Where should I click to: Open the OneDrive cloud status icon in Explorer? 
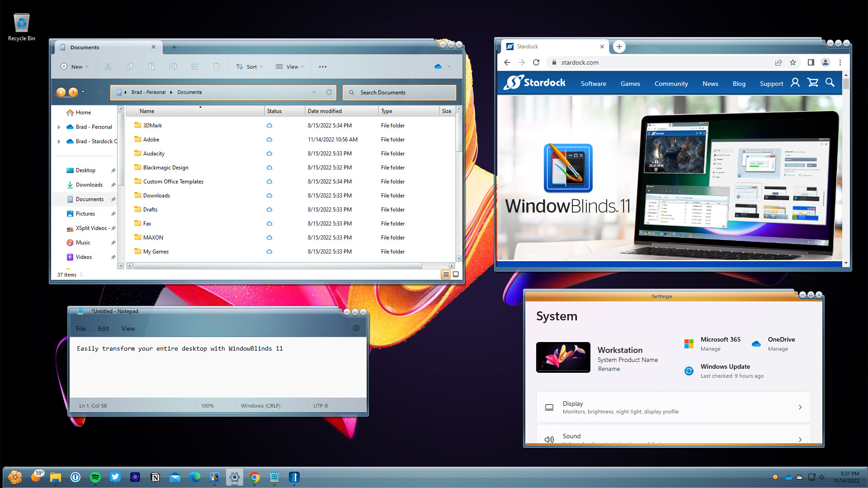click(438, 66)
